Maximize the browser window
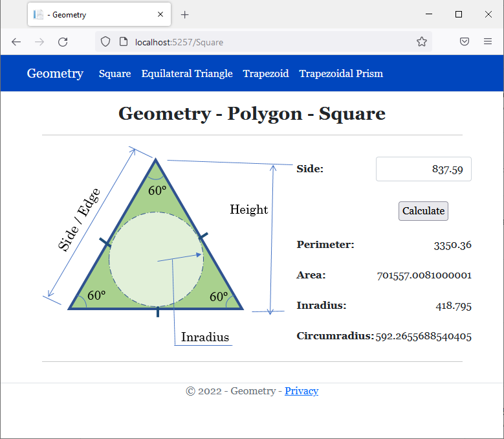Viewport: 504px width, 439px height. (x=459, y=14)
